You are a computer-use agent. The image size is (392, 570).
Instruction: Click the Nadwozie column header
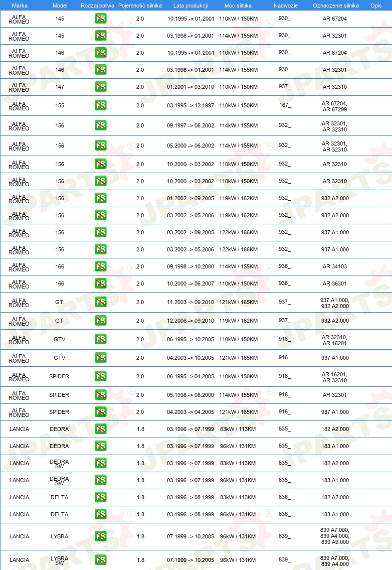(x=286, y=6)
